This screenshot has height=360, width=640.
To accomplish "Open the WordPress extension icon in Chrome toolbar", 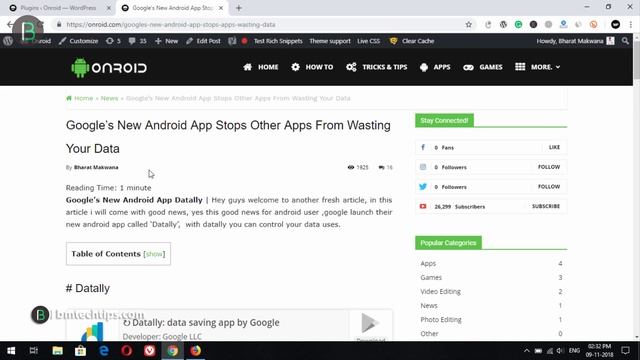I will tap(503, 24).
